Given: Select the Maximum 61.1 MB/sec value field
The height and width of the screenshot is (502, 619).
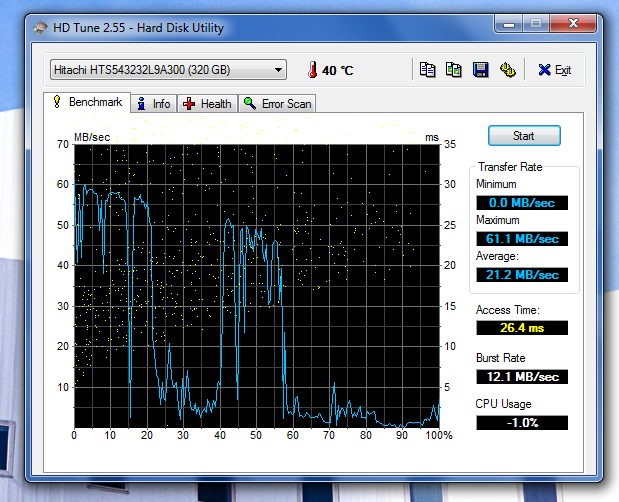Looking at the screenshot, I should point(522,239).
